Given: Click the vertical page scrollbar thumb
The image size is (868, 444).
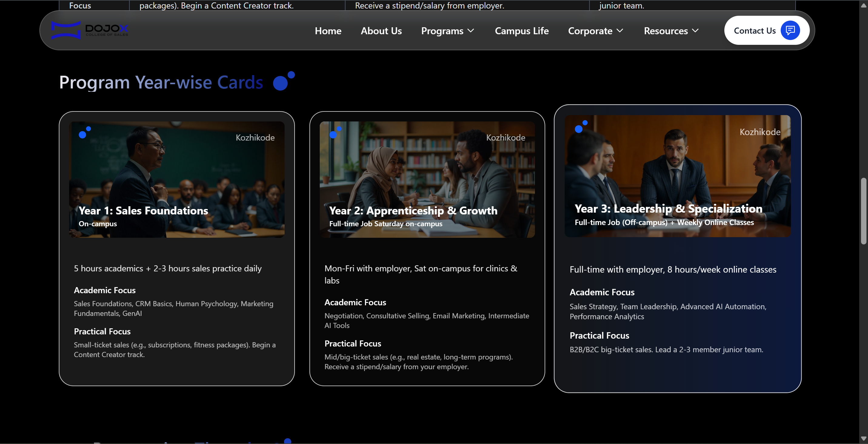Looking at the screenshot, I should coord(863,210).
